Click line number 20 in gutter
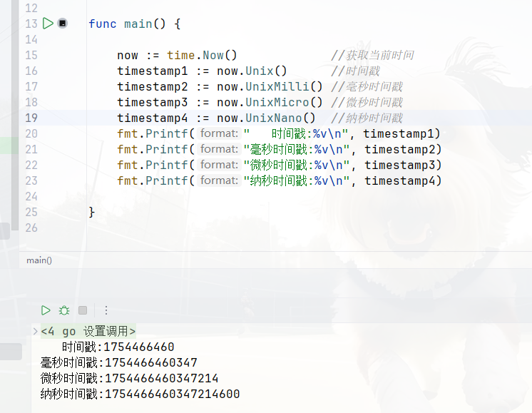Image resolution: width=532 pixels, height=413 pixels. (x=31, y=133)
